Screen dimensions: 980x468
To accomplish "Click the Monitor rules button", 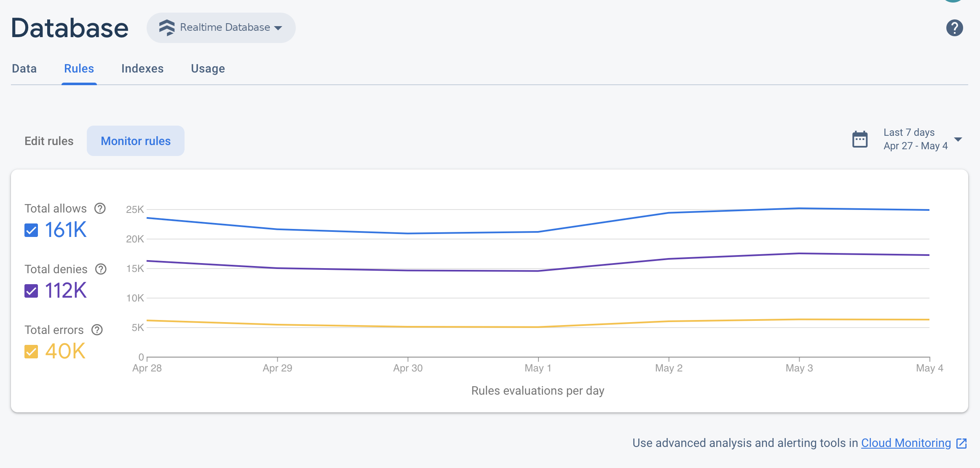I will [x=136, y=141].
